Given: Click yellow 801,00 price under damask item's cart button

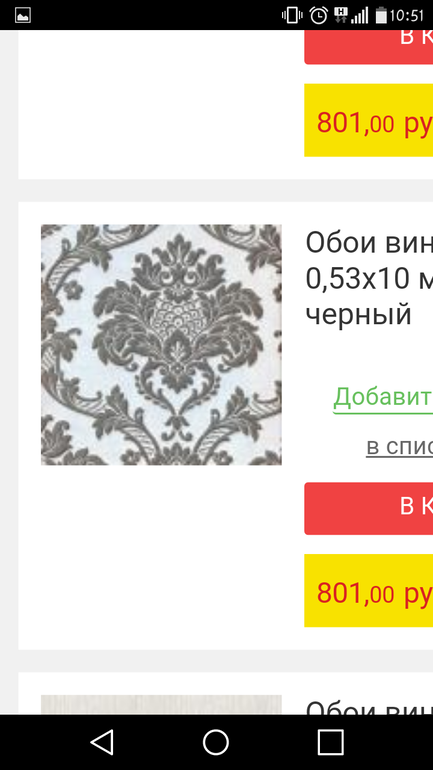Looking at the screenshot, I should click(x=369, y=591).
